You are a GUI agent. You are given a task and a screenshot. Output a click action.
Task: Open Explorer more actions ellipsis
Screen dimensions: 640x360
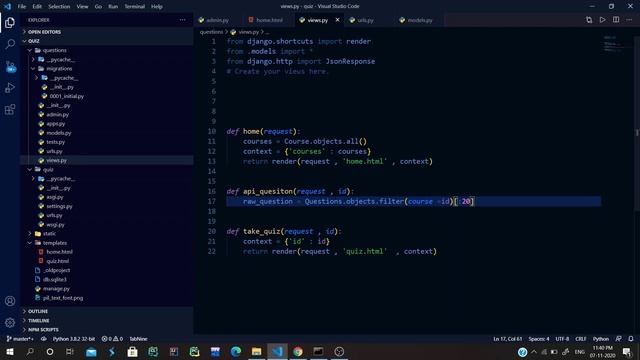pyautogui.click(x=182, y=20)
